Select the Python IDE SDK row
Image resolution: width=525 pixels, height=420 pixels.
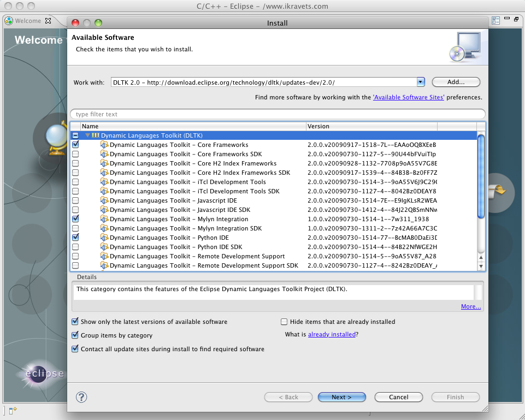pyautogui.click(x=274, y=247)
